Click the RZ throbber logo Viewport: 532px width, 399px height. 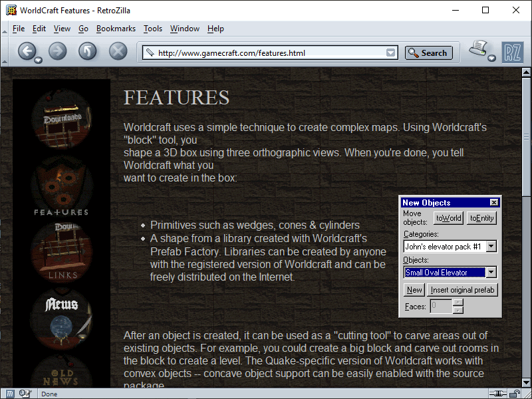click(x=512, y=52)
